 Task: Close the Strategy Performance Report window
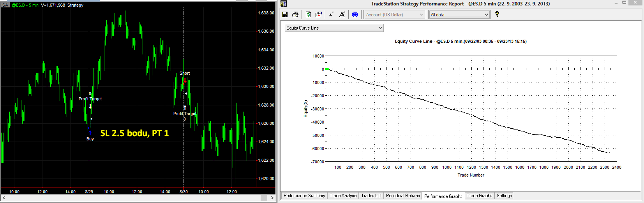pyautogui.click(x=636, y=3)
